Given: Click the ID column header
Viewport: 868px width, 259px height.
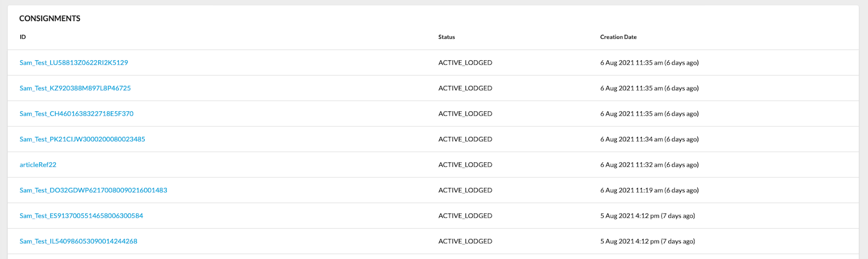Looking at the screenshot, I should click(23, 37).
